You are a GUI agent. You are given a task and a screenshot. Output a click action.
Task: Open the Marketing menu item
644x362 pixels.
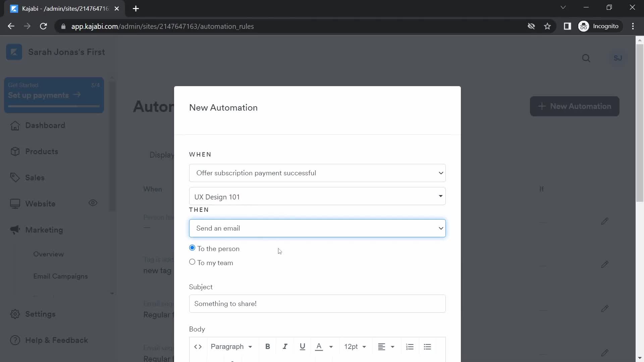tap(44, 229)
